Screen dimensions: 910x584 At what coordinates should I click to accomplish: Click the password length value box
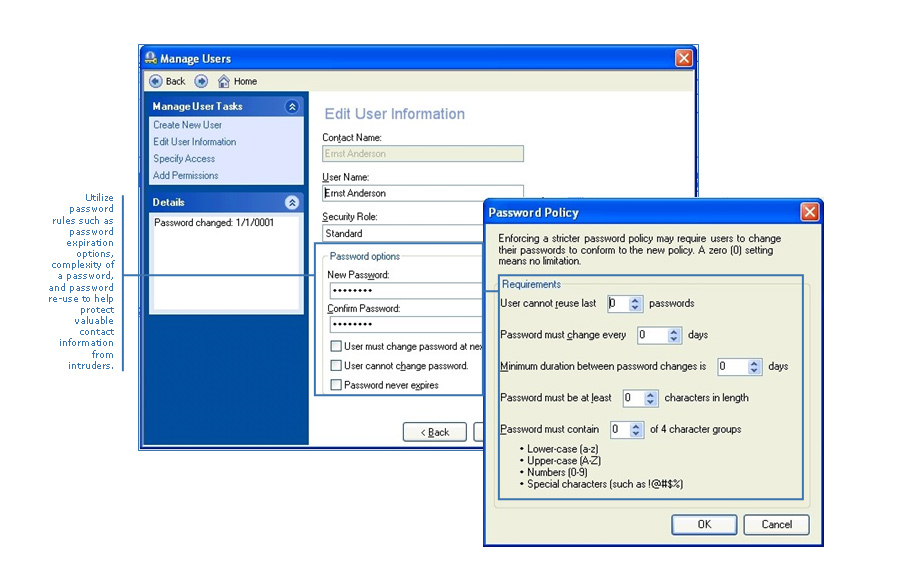click(x=633, y=398)
